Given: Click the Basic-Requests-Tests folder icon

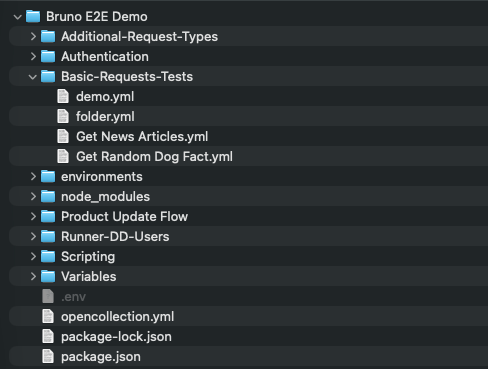Looking at the screenshot, I should click(x=48, y=76).
